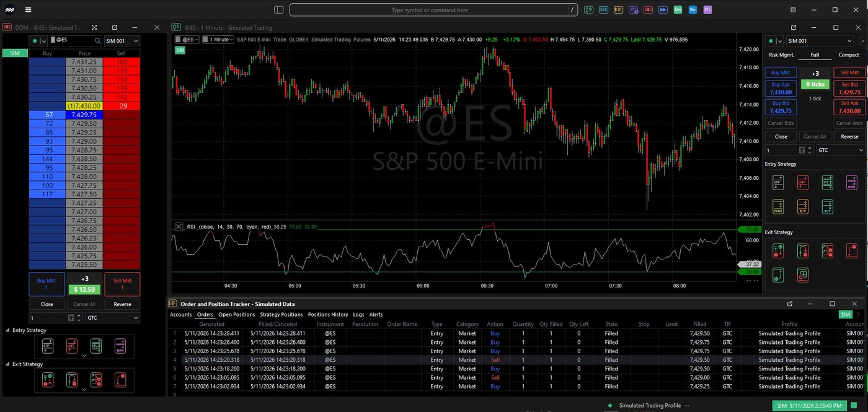The image size is (868, 412).
Task: Click the yellow dollar-sign toolbar icon
Action: [x=618, y=10]
